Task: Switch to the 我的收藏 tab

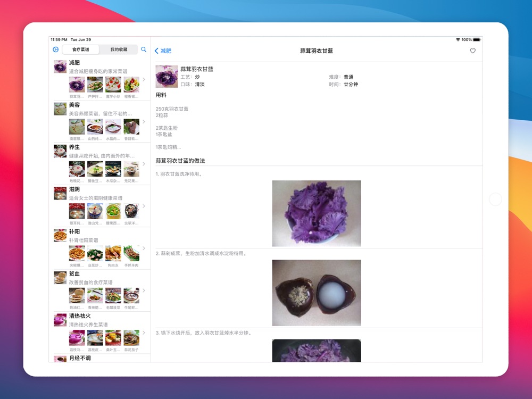Action: 119,49
